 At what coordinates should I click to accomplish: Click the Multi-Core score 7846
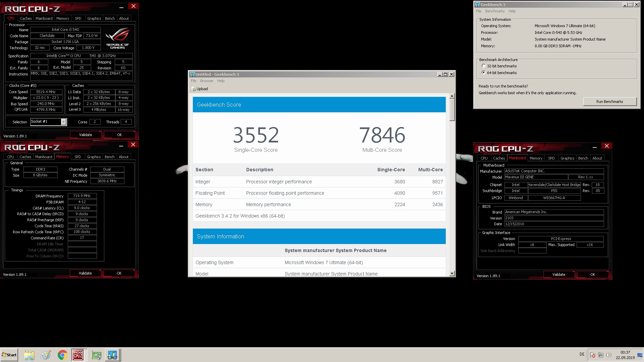pos(382,135)
